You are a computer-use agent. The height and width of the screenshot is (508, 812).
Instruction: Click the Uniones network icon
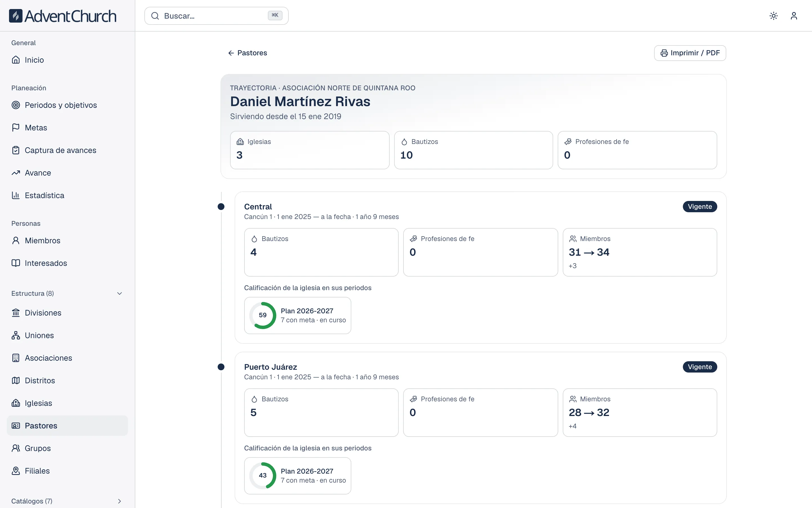tap(16, 335)
